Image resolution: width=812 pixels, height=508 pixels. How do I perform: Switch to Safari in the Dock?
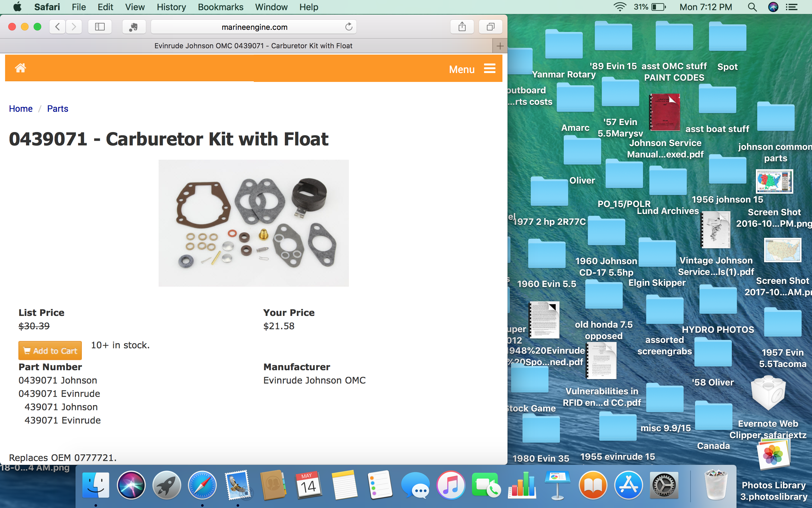pos(202,485)
